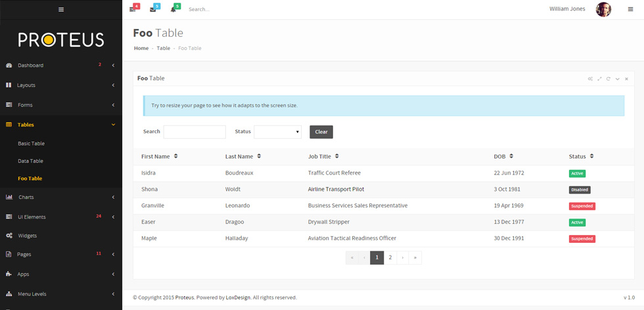Open the messages envelope icon
The height and width of the screenshot is (310, 644).
pos(152,9)
